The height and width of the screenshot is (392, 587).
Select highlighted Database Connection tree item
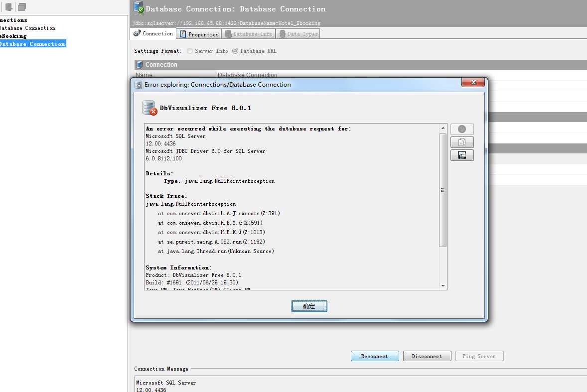pyautogui.click(x=32, y=44)
